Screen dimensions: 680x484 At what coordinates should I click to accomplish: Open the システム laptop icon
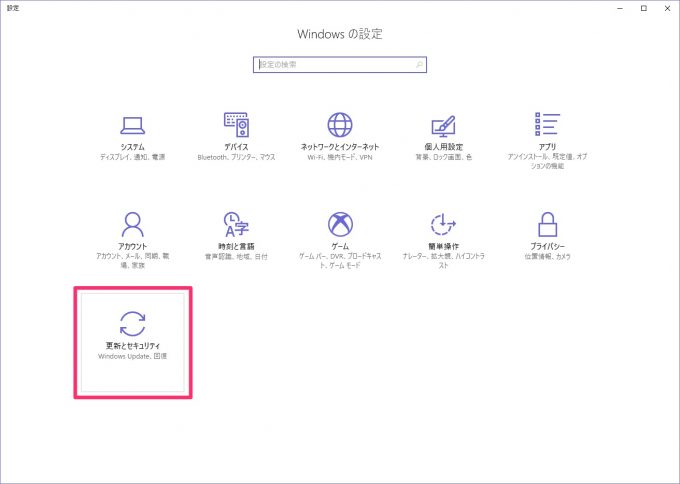point(132,126)
